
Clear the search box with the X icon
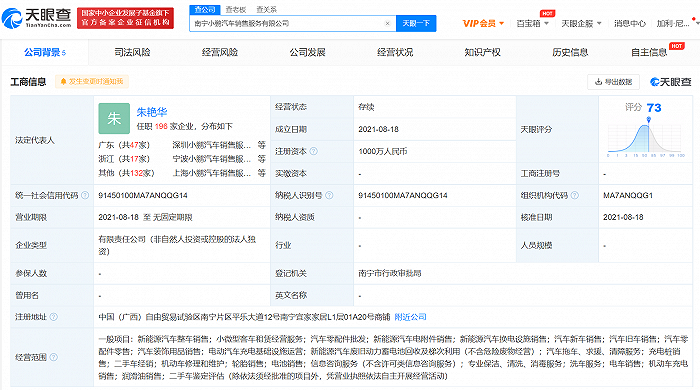388,23
